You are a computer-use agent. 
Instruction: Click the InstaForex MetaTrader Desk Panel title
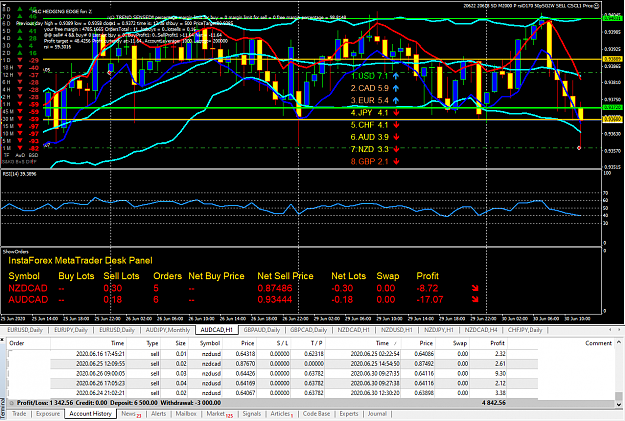[x=80, y=261]
